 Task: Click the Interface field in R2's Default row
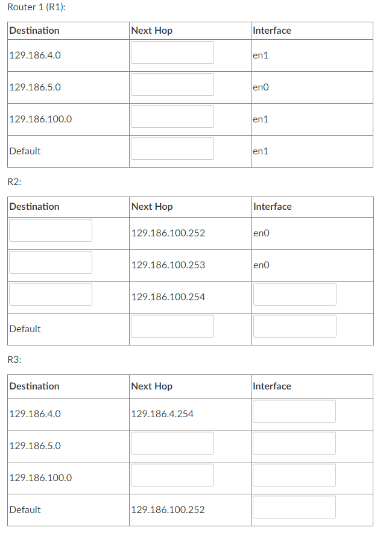[x=294, y=326]
